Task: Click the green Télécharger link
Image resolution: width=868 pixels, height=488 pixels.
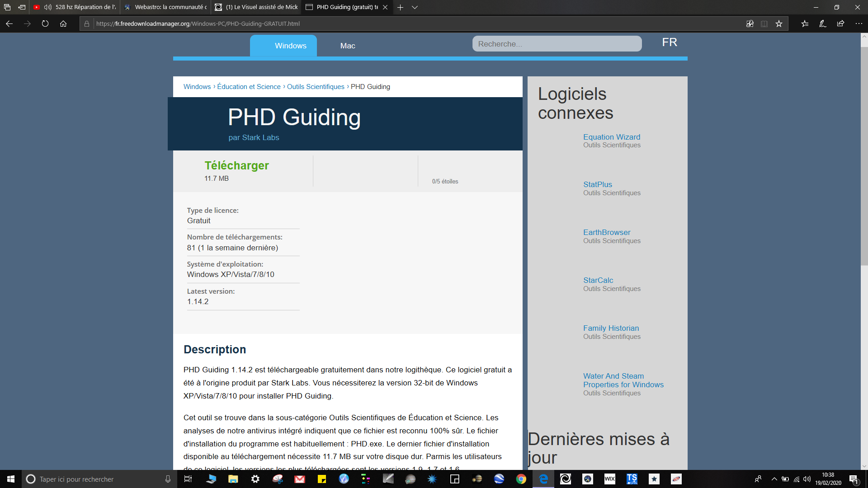Action: tap(236, 165)
